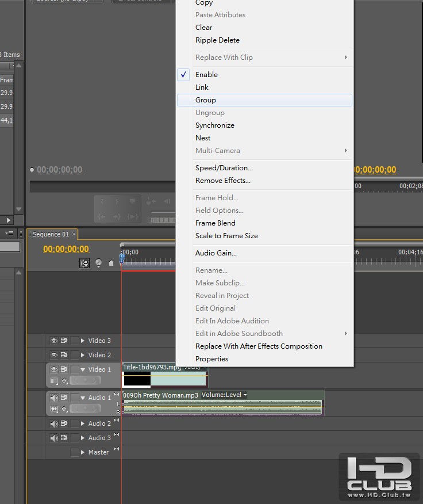Click the Snap toggle icon in timeline
This screenshot has height=504, width=423.
(84, 263)
